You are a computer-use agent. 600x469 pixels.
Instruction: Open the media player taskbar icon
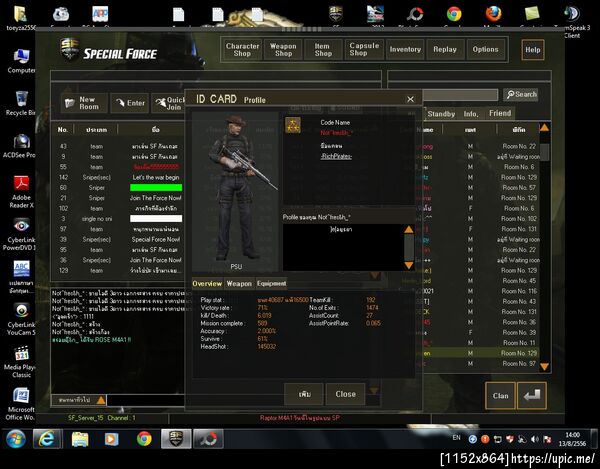pyautogui.click(x=111, y=439)
